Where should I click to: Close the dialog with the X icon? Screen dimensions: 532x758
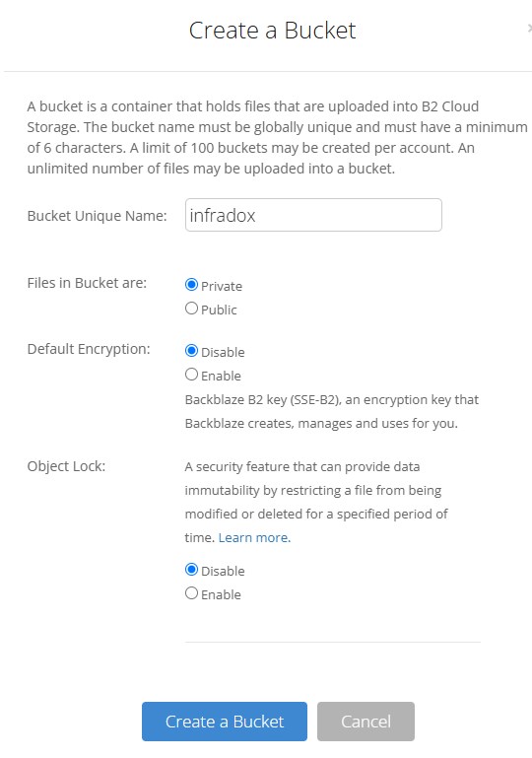[x=530, y=29]
